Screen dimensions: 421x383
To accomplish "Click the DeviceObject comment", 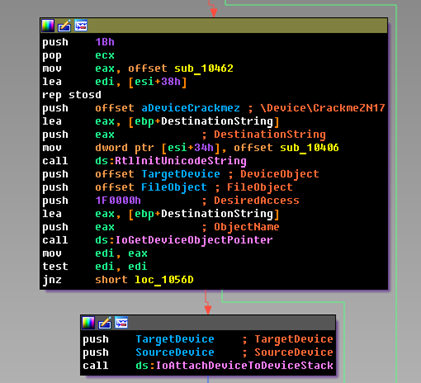I will [x=280, y=174].
